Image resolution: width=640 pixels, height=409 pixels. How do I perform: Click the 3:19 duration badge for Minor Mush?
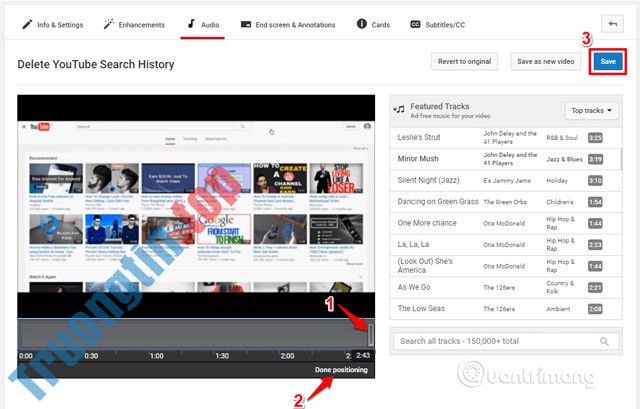595,159
